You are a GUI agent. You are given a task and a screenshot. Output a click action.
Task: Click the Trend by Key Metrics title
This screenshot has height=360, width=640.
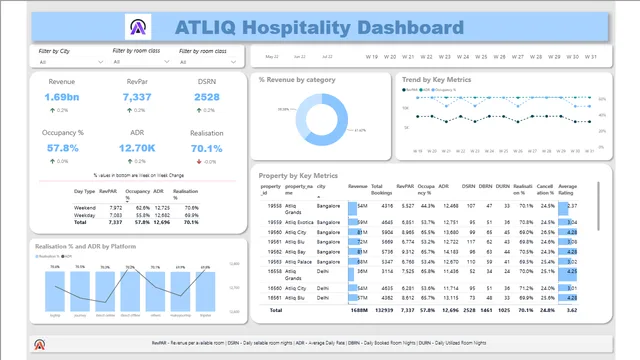tap(436, 80)
